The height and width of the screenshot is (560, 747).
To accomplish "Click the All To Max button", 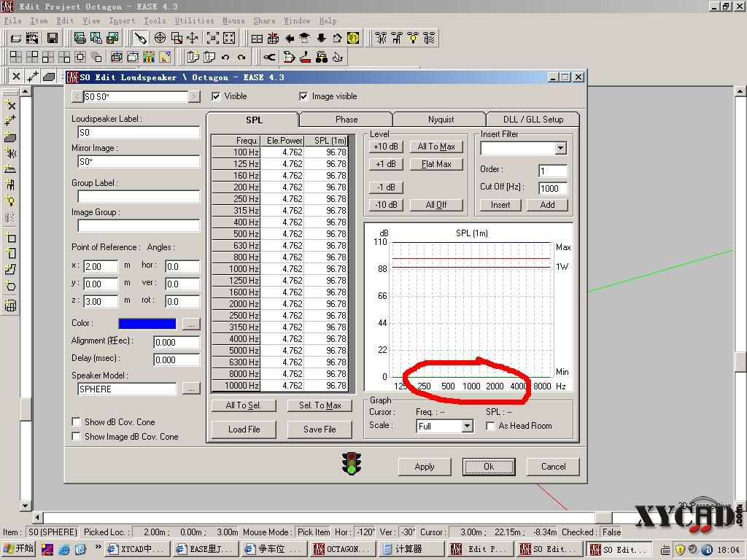I will tap(436, 147).
